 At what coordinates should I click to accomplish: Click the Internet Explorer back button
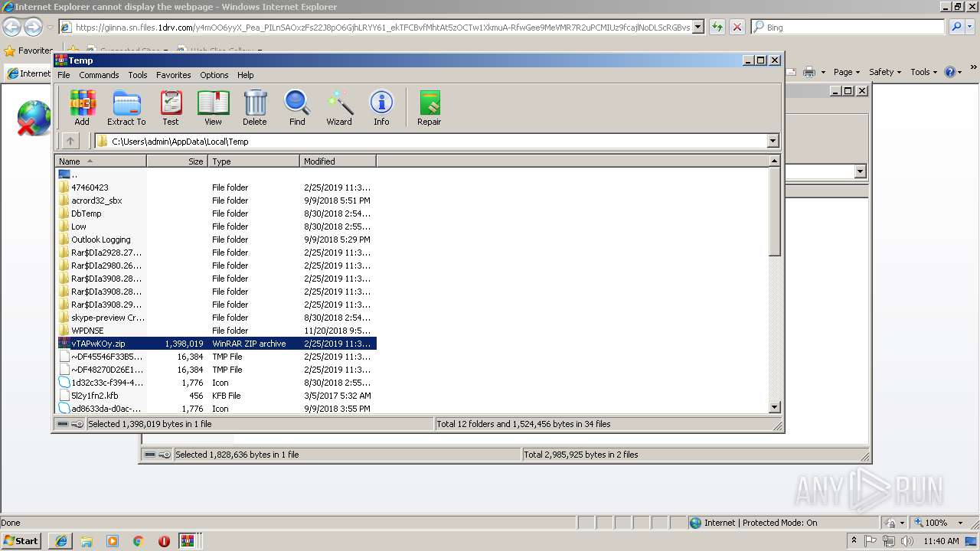[x=11, y=28]
